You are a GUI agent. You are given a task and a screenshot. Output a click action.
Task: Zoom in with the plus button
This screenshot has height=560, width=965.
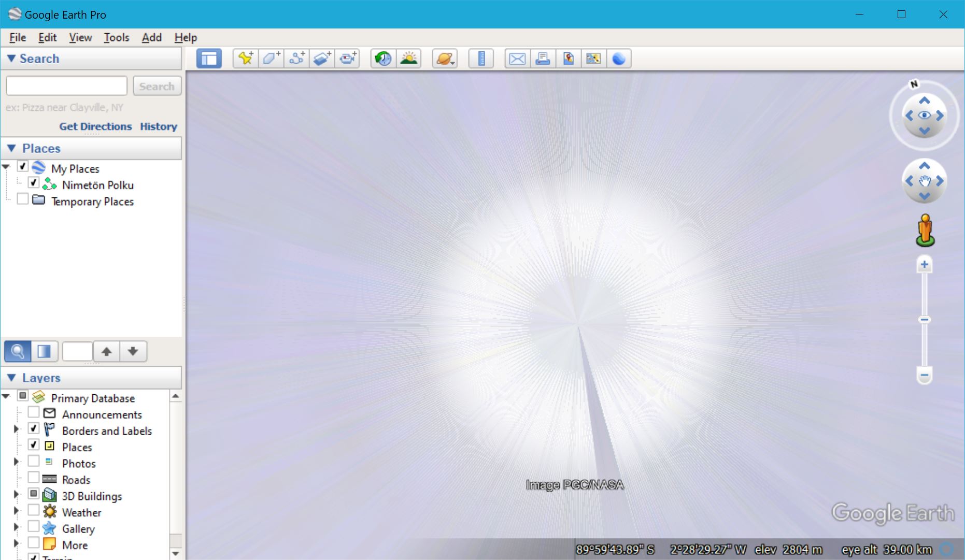[x=924, y=265]
